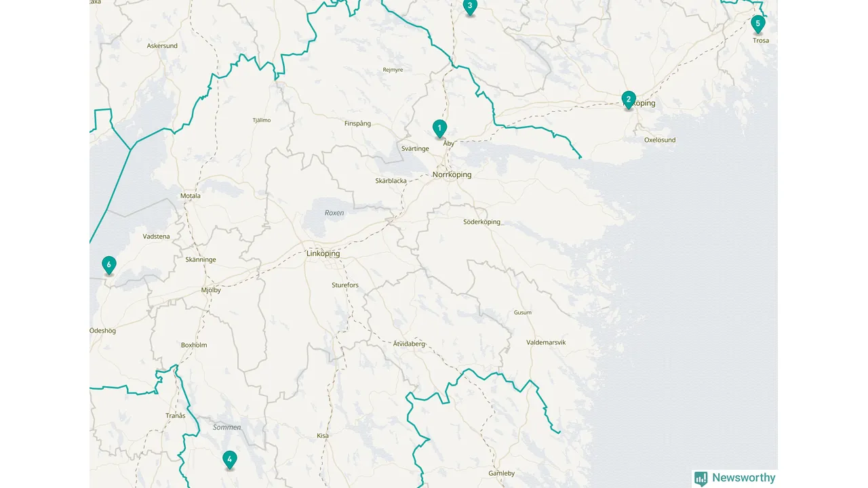
Task: Click the Åtvidaberg town label
Action: pos(409,344)
